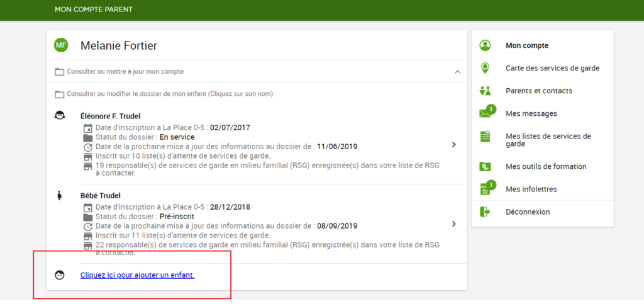Click folder icon beside Consulter ou mettre à jour

click(60, 72)
